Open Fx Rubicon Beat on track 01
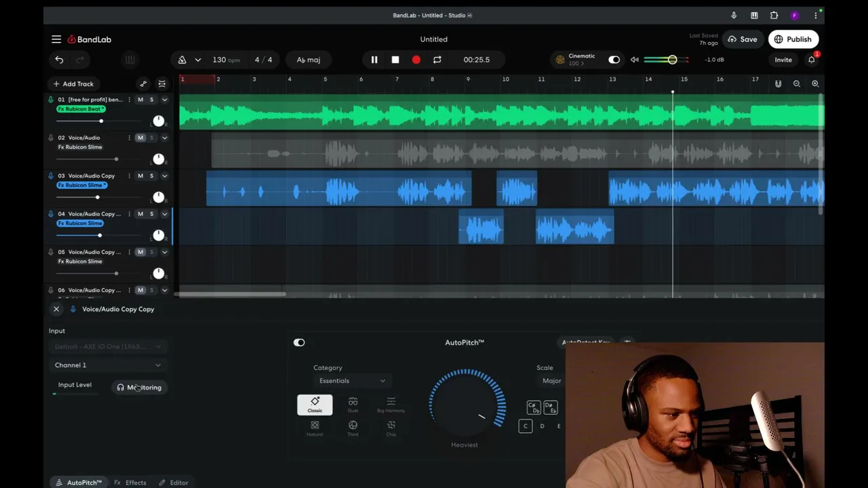 81,109
